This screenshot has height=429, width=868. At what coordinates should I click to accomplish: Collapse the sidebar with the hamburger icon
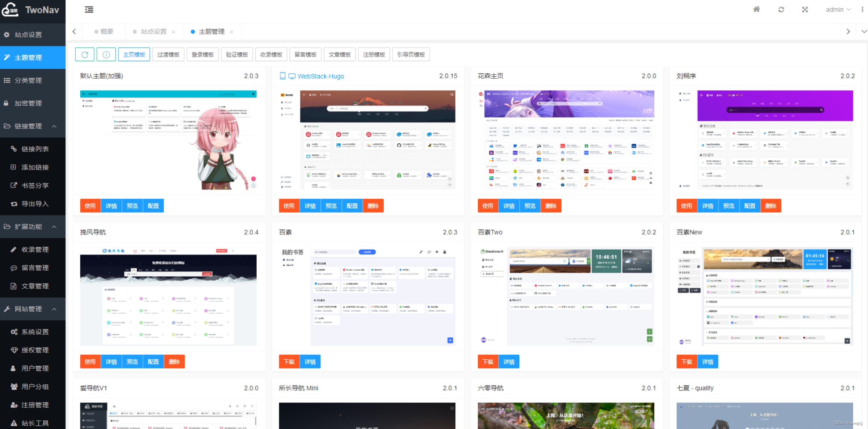pos(89,10)
